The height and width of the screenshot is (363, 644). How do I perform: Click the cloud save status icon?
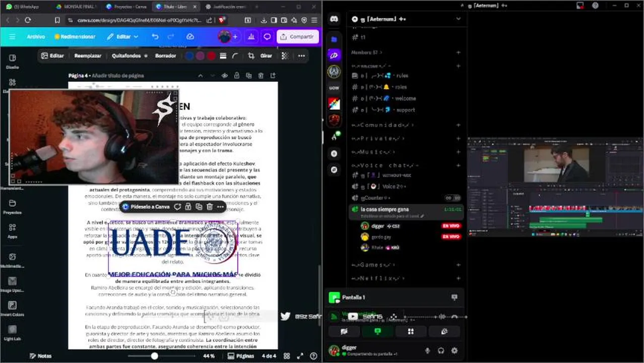pyautogui.click(x=190, y=37)
